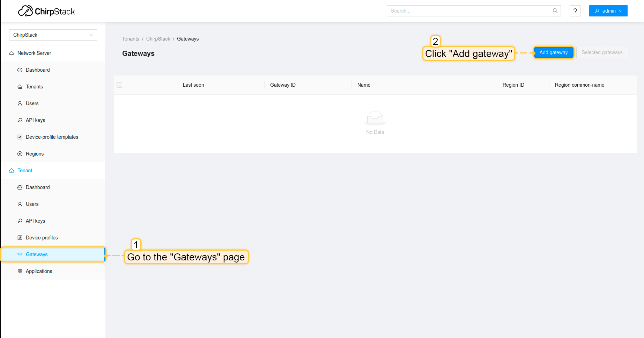This screenshot has width=644, height=338.
Task: Select "API keys" under Network Server
Action: (35, 120)
